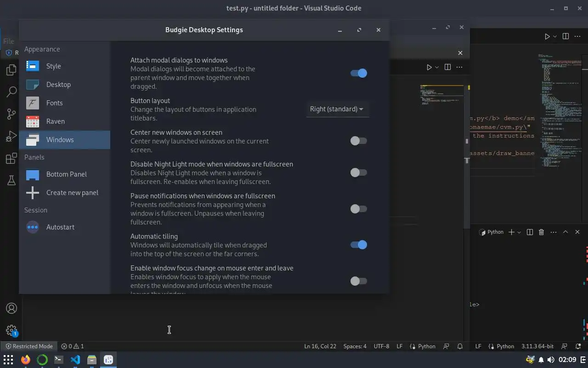
Task: Expand the terminal launch profile dropdown chevron
Action: [519, 232]
